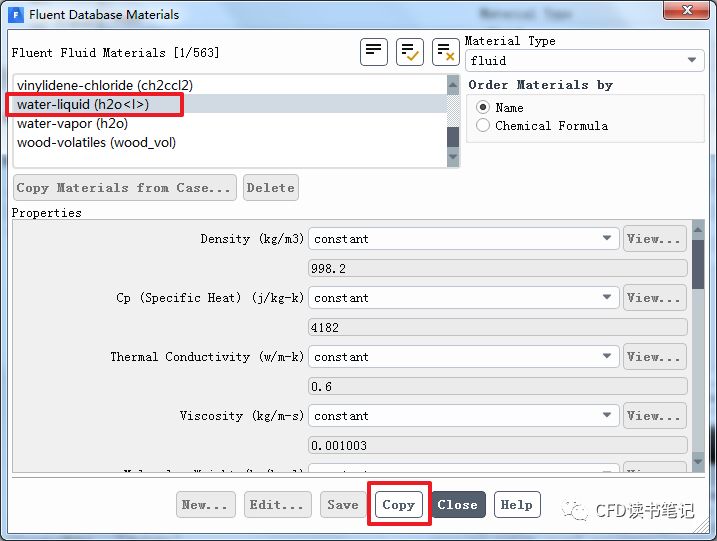Click the Delete button
This screenshot has height=541, width=717.
(271, 187)
